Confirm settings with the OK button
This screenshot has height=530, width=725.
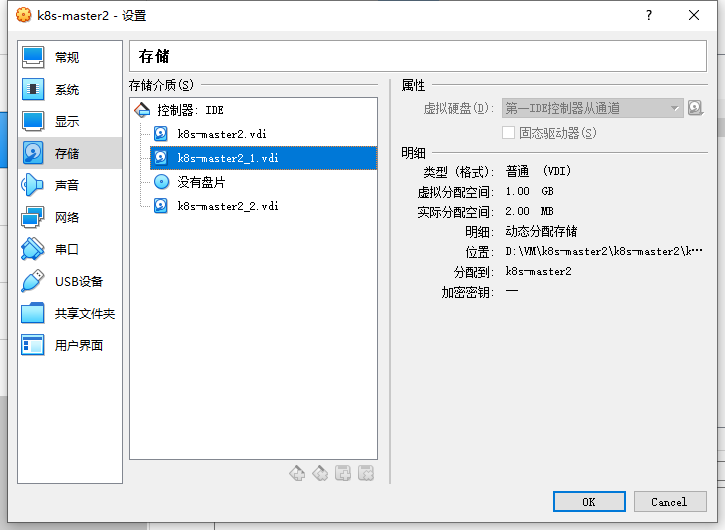[x=589, y=502]
